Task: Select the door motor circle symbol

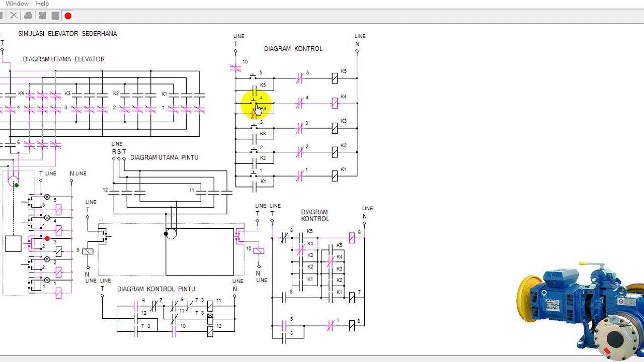Action: coord(171,234)
